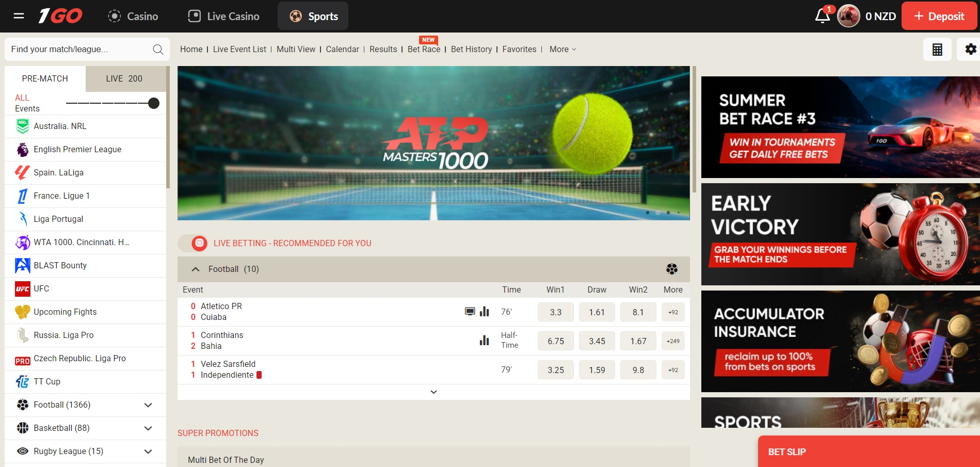Select Spain LaLiga logo icon
Screen dimensions: 980x467
[23, 173]
